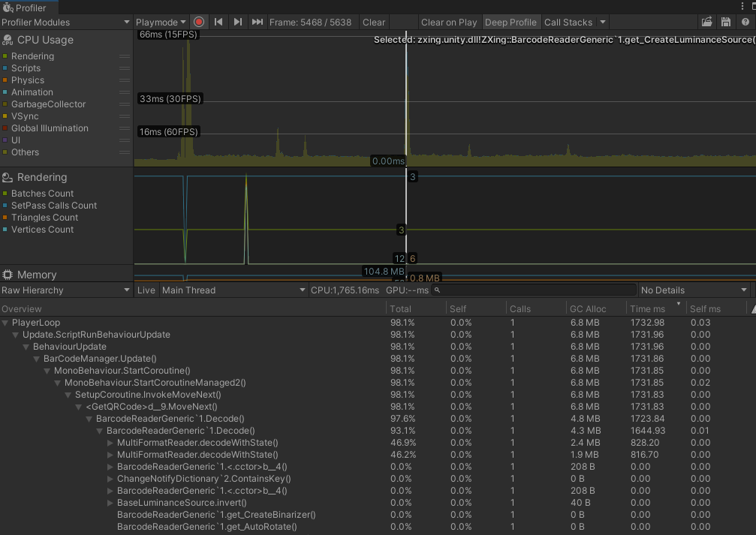Toggle Live hierarchy updates

coord(146,290)
